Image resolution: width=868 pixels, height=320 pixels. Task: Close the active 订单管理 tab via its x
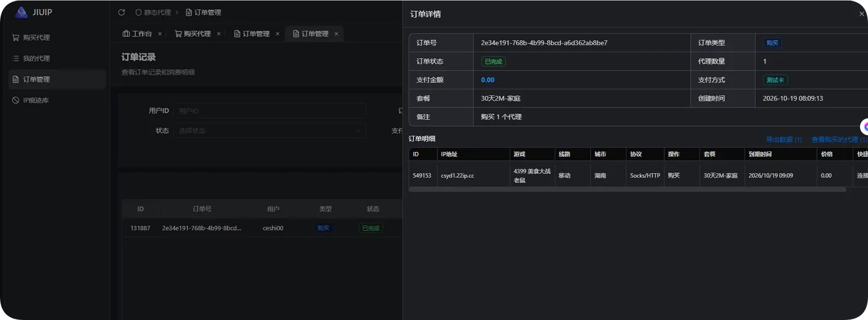337,34
